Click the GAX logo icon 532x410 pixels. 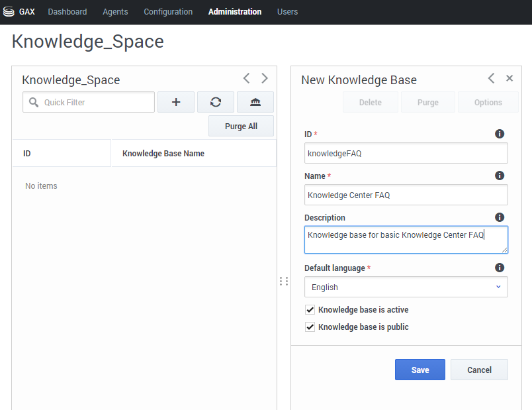[9, 11]
